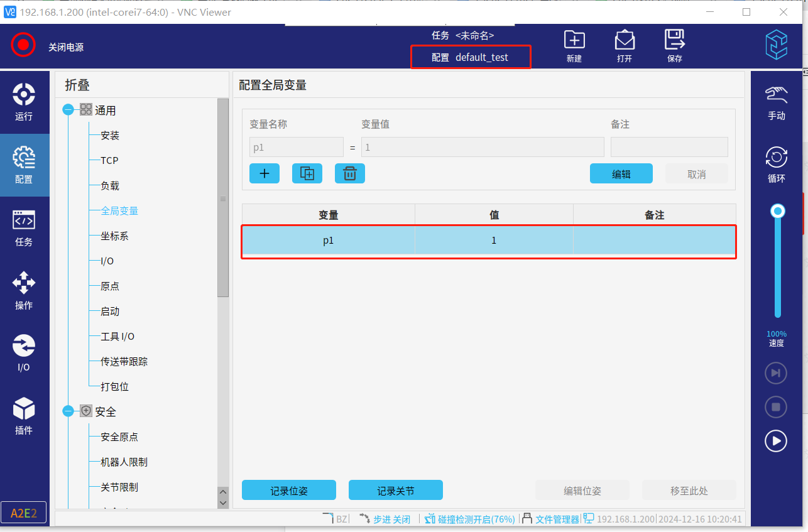Click the 记录位姿 button
This screenshot has width=808, height=532.
click(289, 491)
